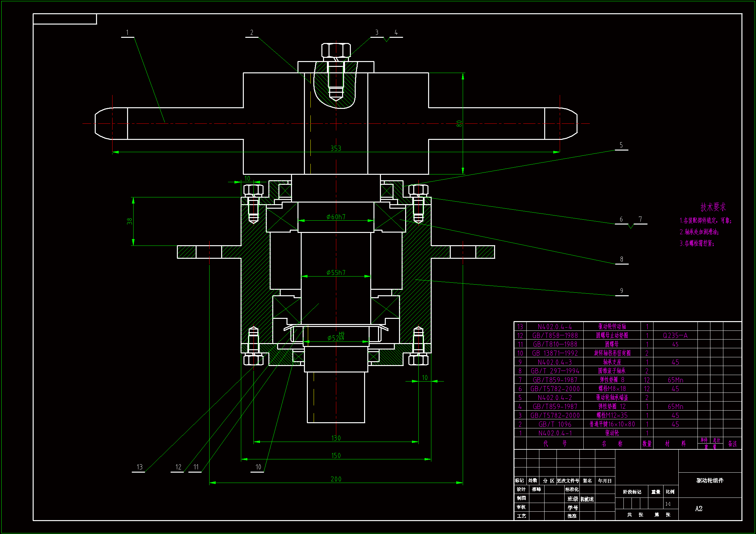Click part balloon number 13 label

click(139, 467)
